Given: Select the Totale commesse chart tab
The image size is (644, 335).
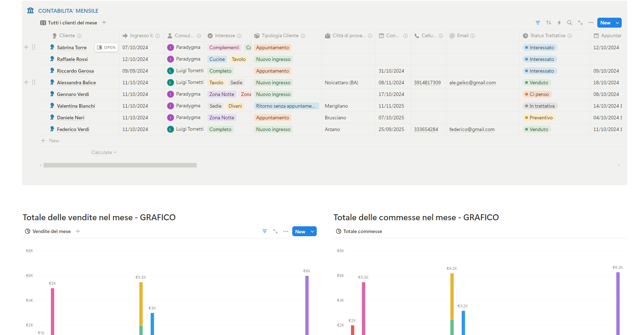Looking at the screenshot, I should (359, 231).
